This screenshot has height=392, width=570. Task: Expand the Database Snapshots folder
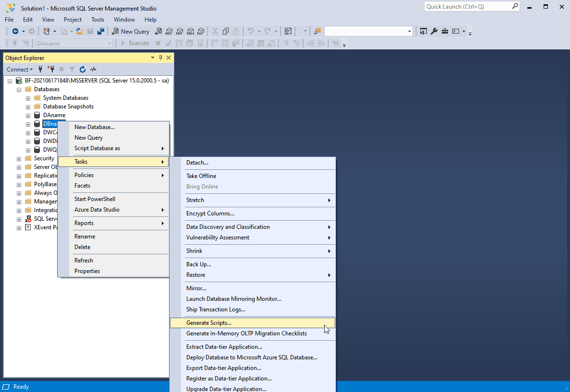(28, 107)
